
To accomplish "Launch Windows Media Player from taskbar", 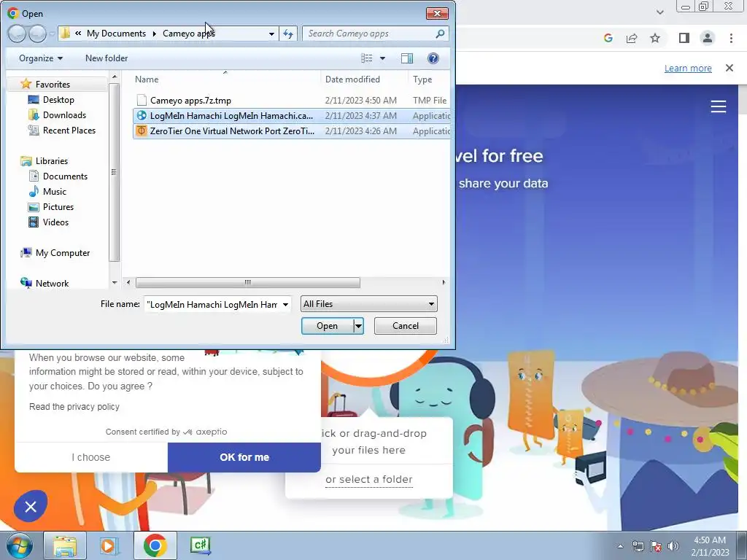I will [109, 545].
